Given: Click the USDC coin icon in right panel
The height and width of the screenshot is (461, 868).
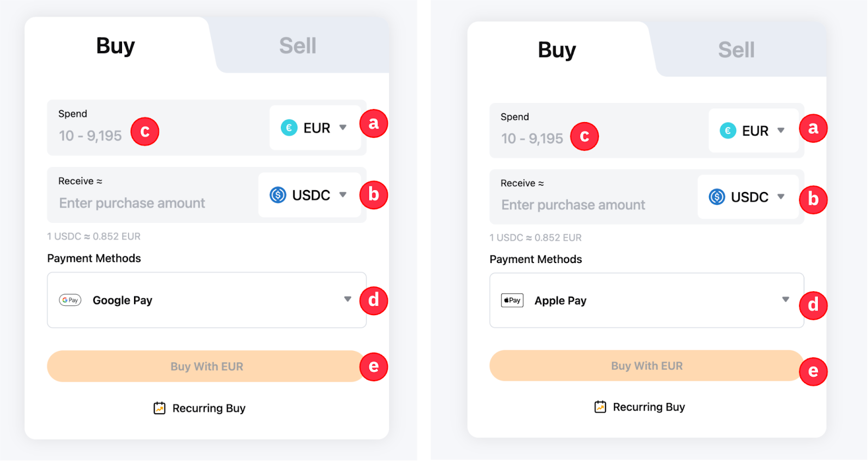Looking at the screenshot, I should 717,197.
